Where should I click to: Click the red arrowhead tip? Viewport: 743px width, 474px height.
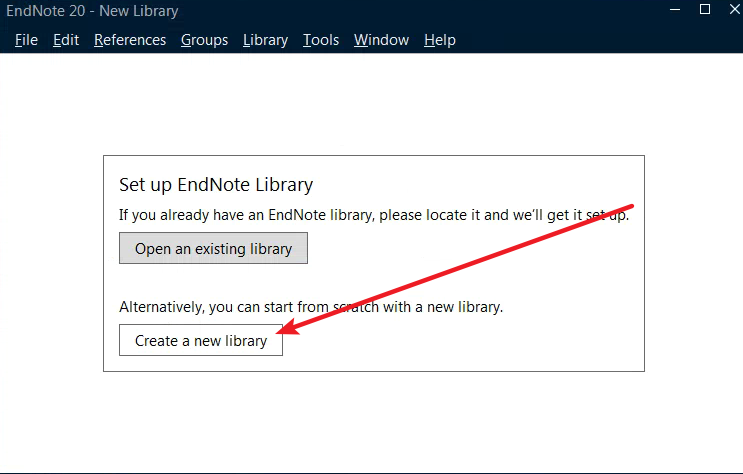click(x=278, y=331)
